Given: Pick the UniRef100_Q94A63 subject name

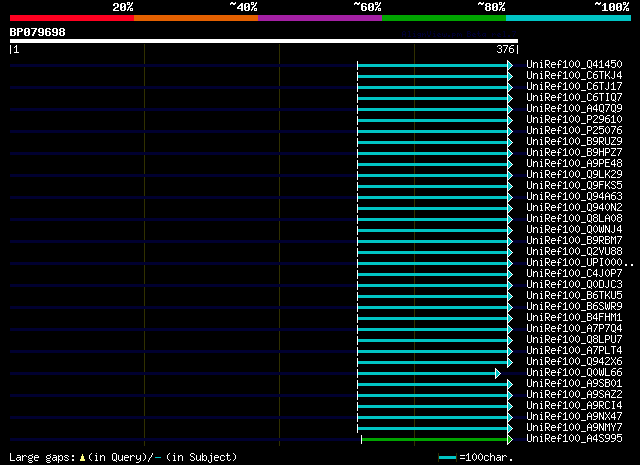Looking at the screenshot, I should [574, 197].
